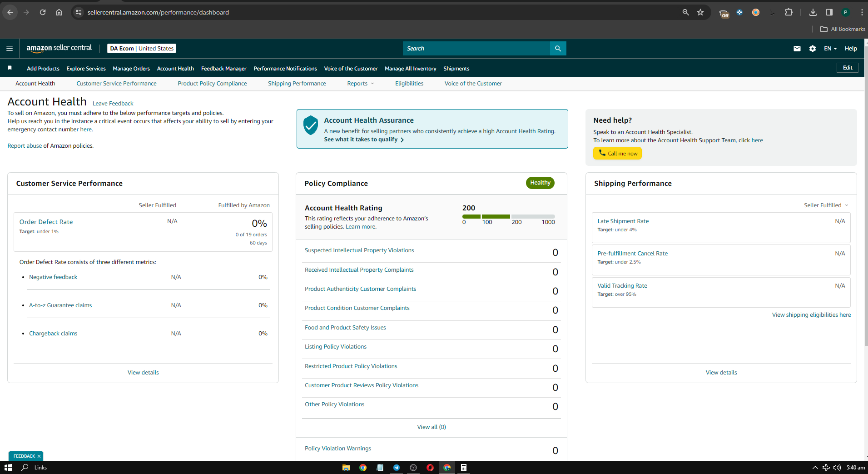Open the Late Shipment Rate link

[x=623, y=221]
